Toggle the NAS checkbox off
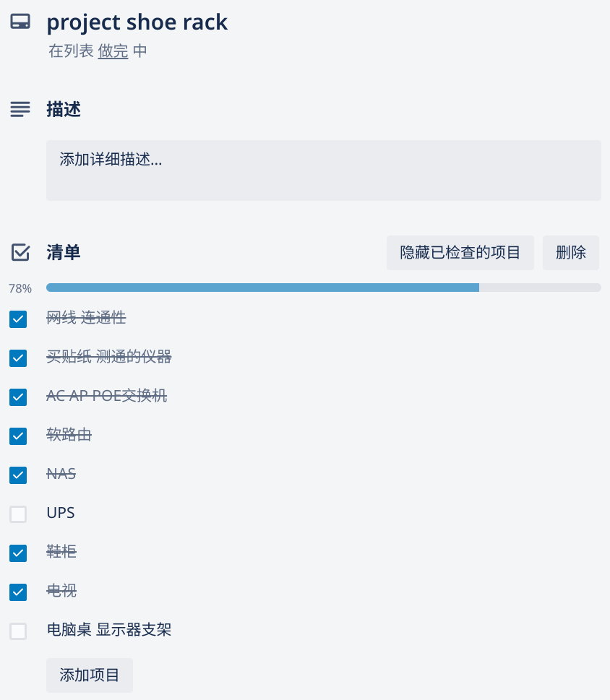The width and height of the screenshot is (610, 700). [x=18, y=475]
